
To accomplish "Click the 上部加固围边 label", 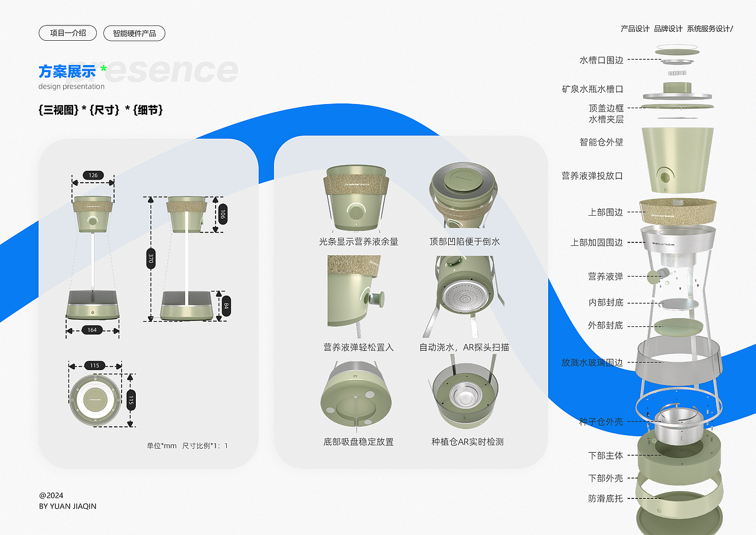I will 597,242.
